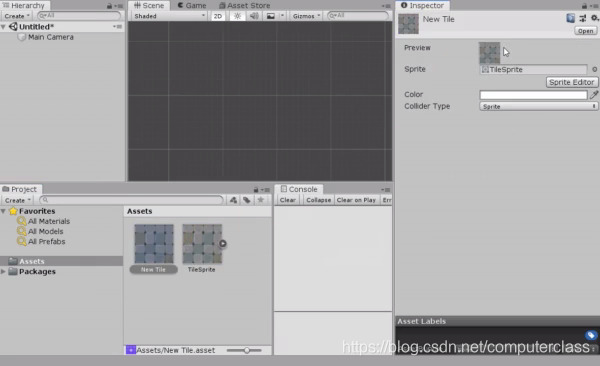Select the Hierarchy tab
Screen dimensions: 600x366
pyautogui.click(x=24, y=5)
